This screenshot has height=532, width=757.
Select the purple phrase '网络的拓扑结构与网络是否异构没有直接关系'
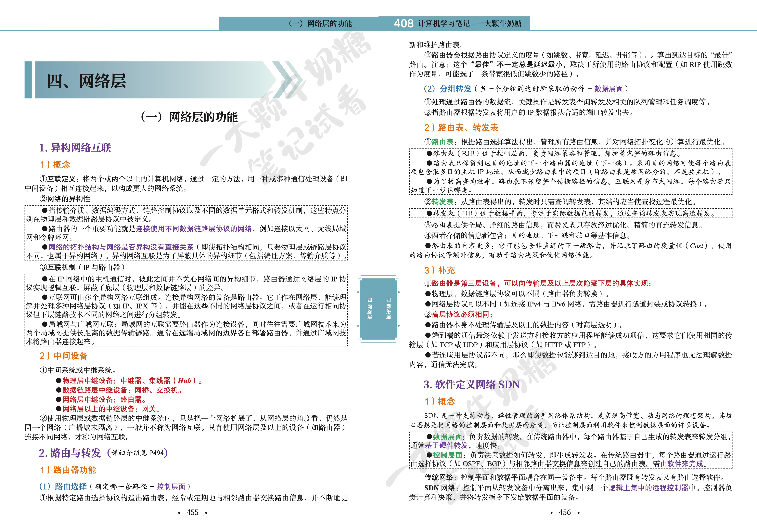(121, 247)
